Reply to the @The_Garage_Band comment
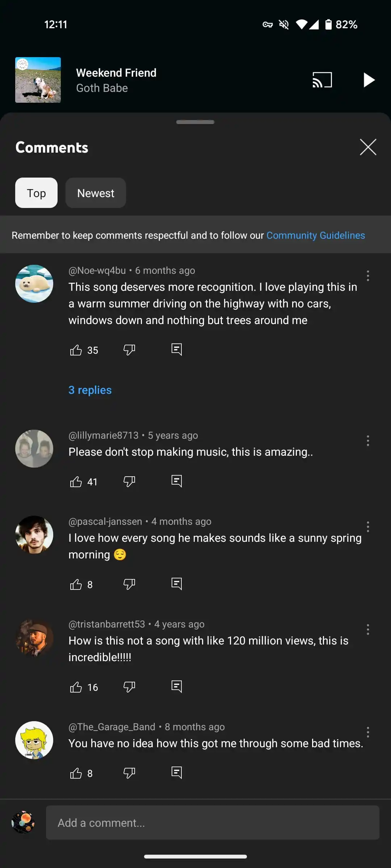Viewport: 391px width, 868px height. [x=176, y=773]
